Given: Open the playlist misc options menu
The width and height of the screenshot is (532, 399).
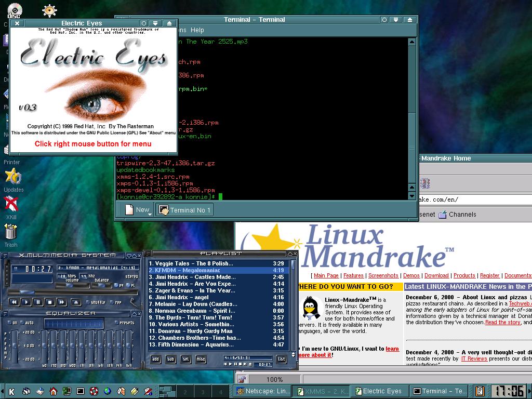Looking at the screenshot, I should tap(201, 359).
